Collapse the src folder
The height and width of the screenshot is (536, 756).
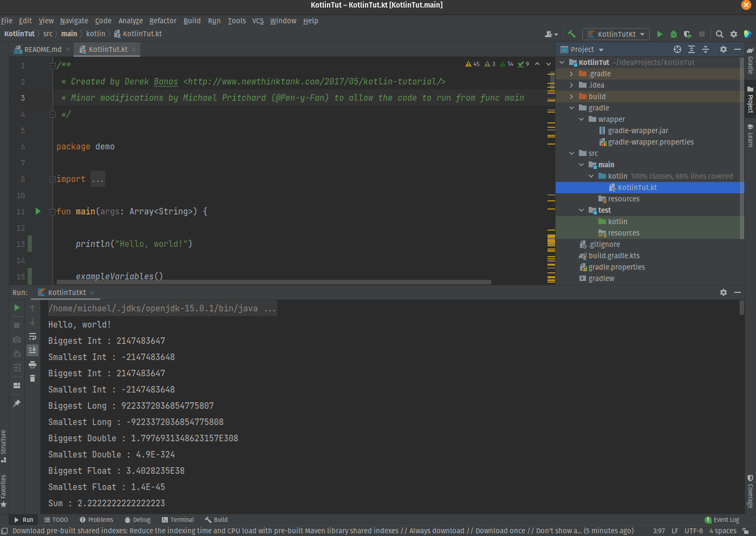click(x=571, y=153)
